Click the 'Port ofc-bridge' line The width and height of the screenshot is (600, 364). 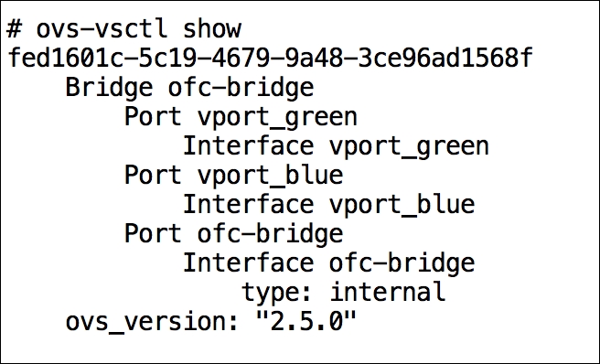click(x=234, y=234)
